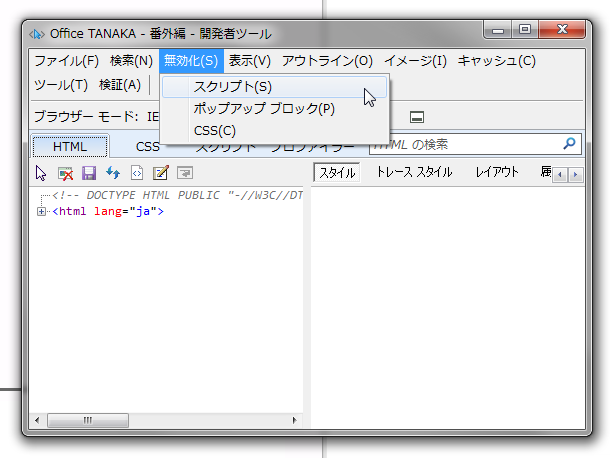Click the element source document icon
The width and height of the screenshot is (610, 458).
tap(137, 173)
